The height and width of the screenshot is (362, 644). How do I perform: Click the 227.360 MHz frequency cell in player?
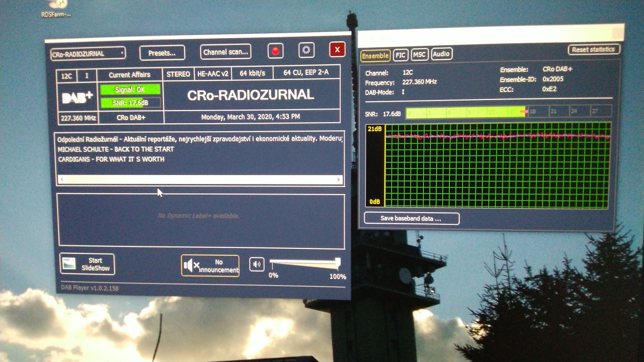point(78,118)
